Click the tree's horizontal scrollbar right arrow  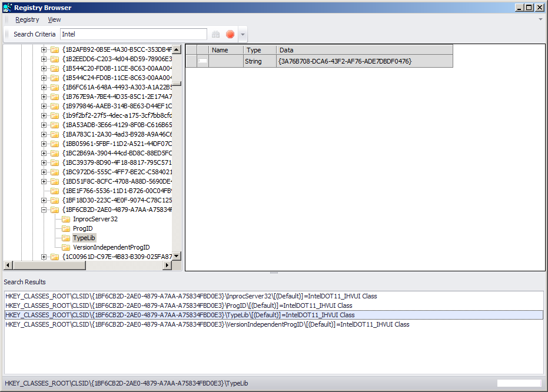click(x=167, y=265)
